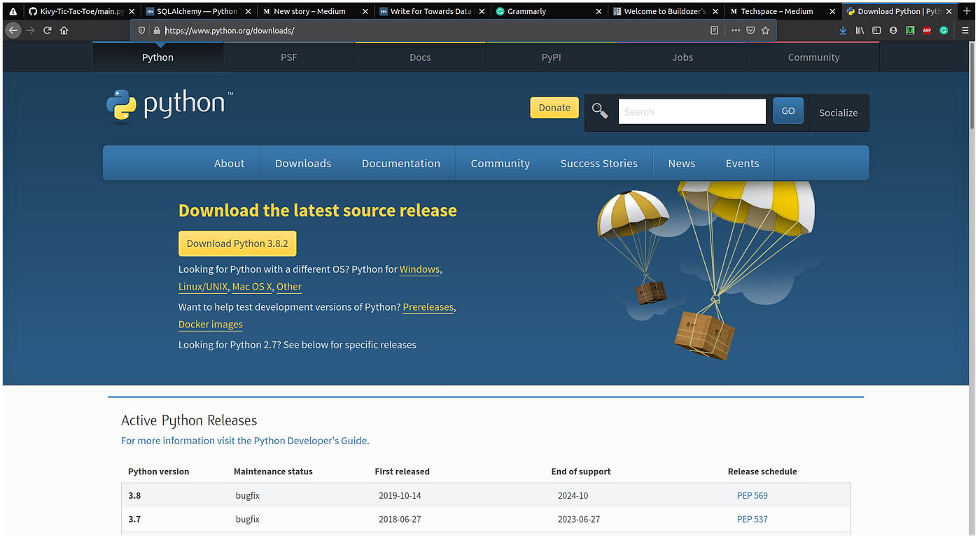Click the yellow Donate button
980x540 pixels.
pyautogui.click(x=554, y=108)
